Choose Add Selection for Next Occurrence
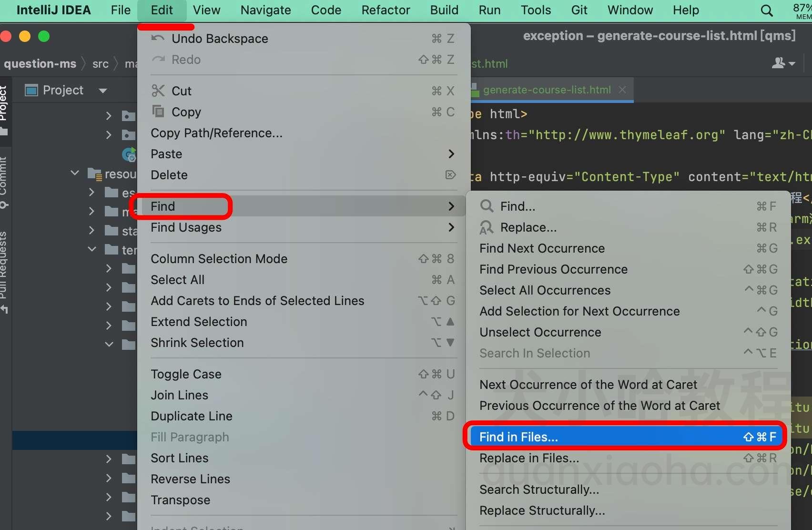 [628, 311]
